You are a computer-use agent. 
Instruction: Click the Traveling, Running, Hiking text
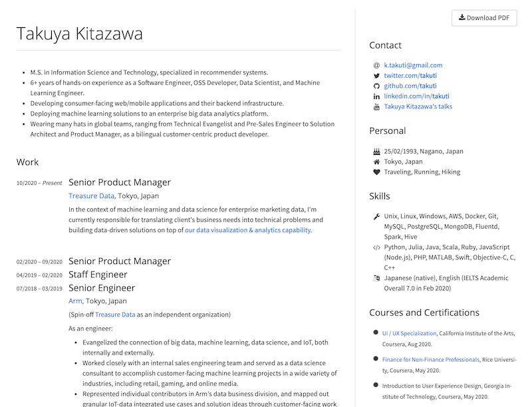(422, 172)
